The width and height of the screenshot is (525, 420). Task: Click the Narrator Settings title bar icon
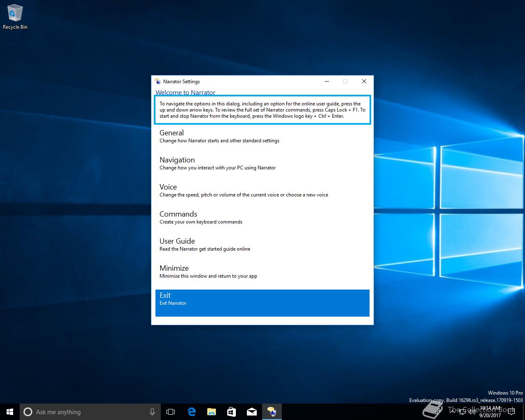[157, 81]
